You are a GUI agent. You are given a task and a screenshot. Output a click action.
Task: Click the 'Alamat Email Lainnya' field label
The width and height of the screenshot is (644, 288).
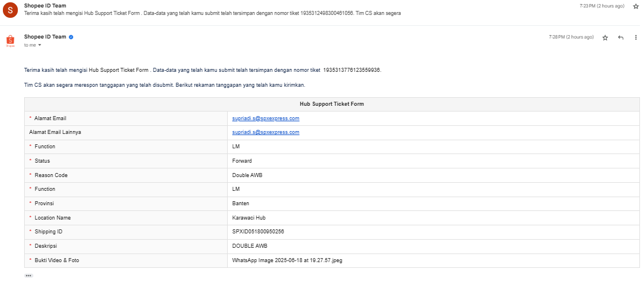click(x=55, y=132)
